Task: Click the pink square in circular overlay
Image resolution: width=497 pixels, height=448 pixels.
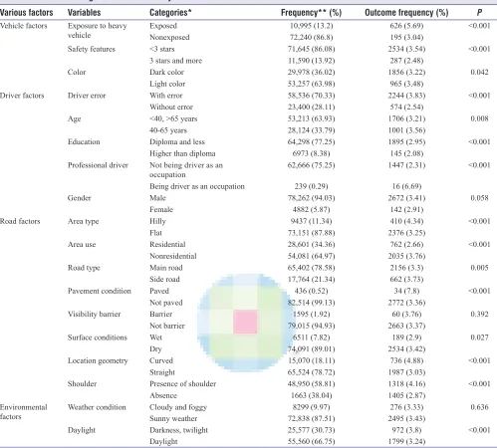Action: [x=245, y=322]
